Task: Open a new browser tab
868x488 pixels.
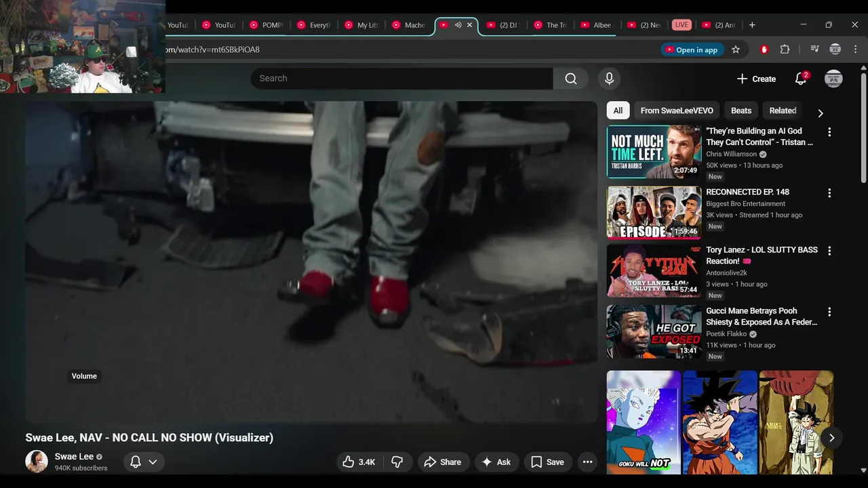Action: tap(751, 25)
